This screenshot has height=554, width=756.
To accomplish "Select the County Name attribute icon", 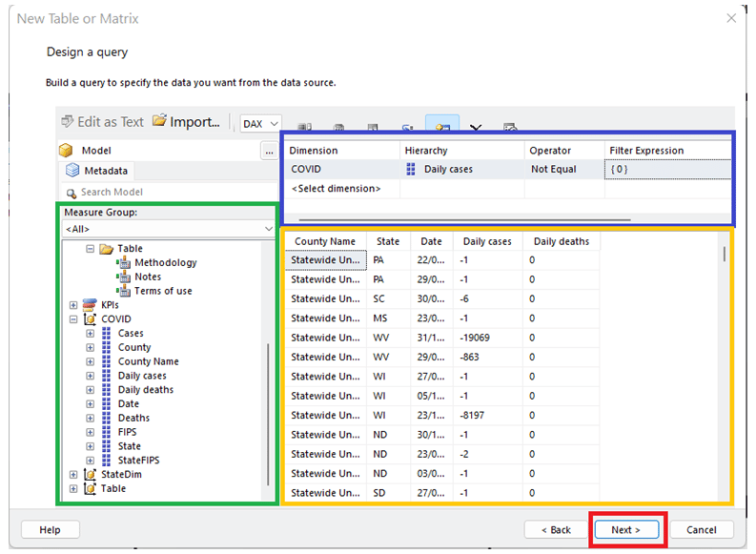I will pos(106,361).
